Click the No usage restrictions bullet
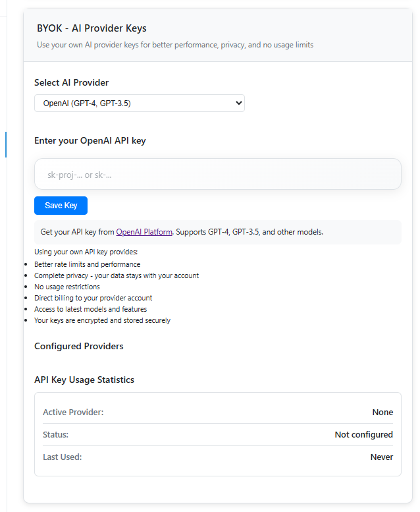 (x=67, y=287)
